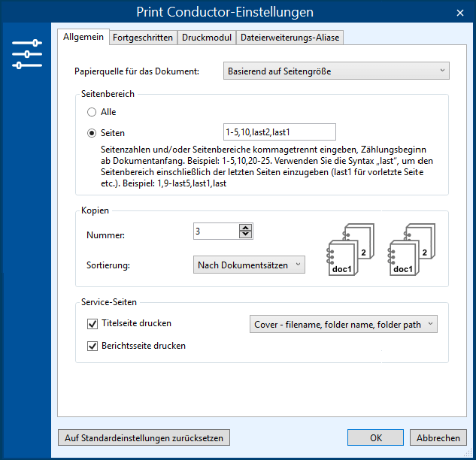Toggle Titelseite drucken checkbox

pos(92,324)
